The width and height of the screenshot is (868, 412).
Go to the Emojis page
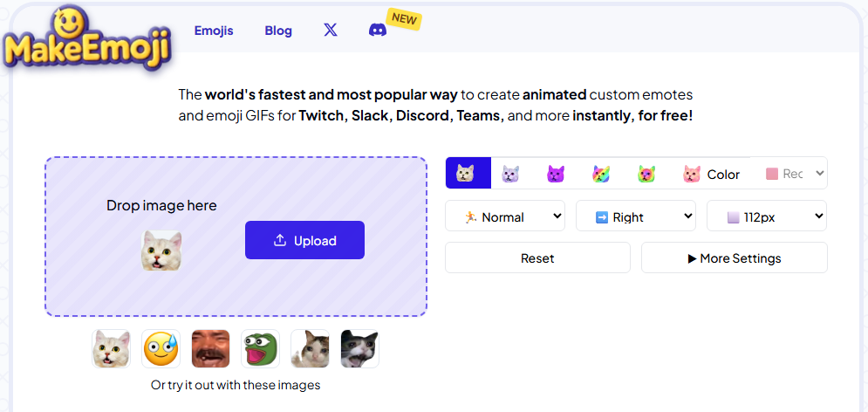214,31
